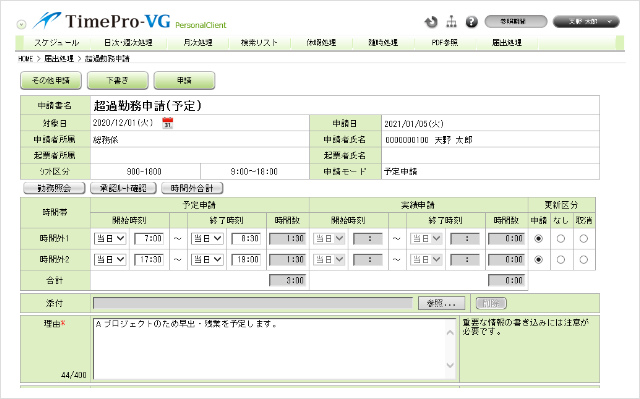This screenshot has height=399, width=640.
Task: Click the 時間外合計 button
Action: 192,188
